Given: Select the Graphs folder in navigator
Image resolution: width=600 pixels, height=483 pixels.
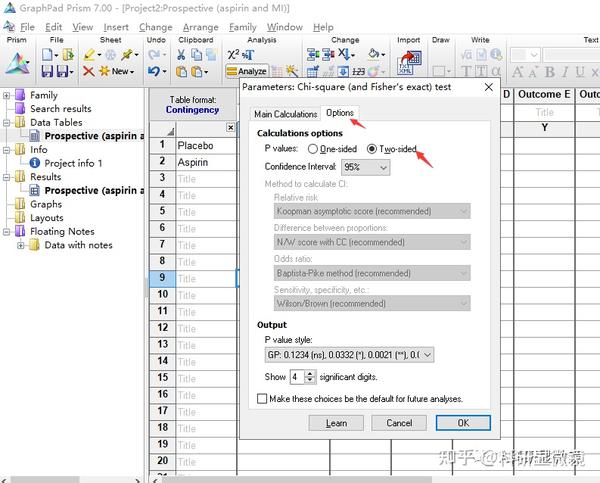Looking at the screenshot, I should click(46, 204).
